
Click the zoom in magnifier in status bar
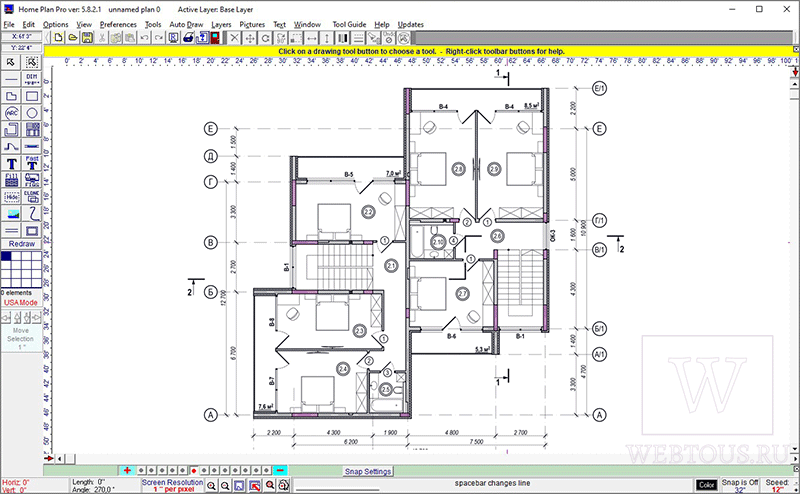211,486
